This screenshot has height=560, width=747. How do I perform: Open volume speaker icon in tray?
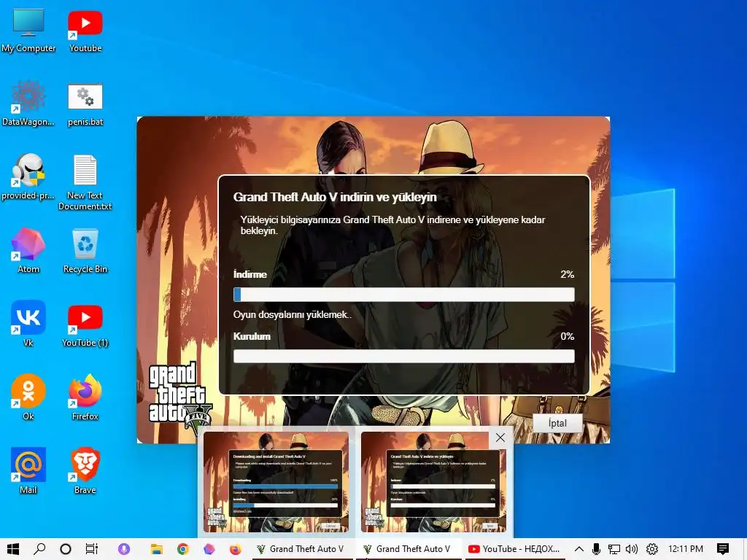(x=632, y=549)
